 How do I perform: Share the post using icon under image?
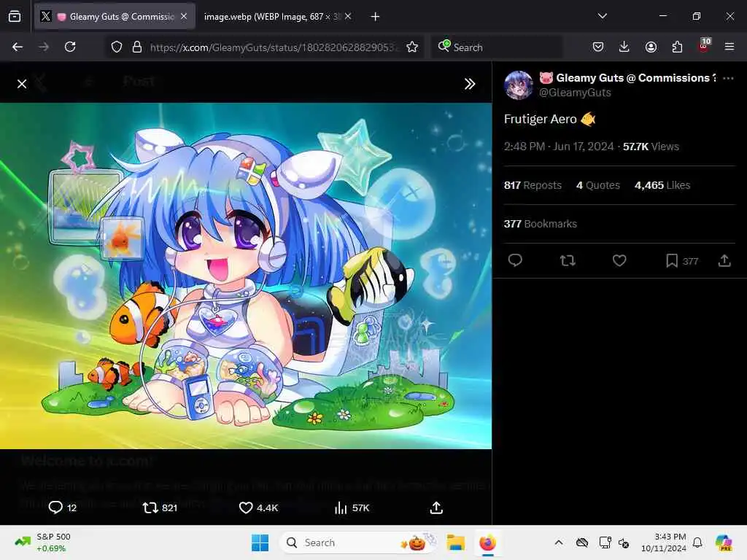pyautogui.click(x=436, y=507)
